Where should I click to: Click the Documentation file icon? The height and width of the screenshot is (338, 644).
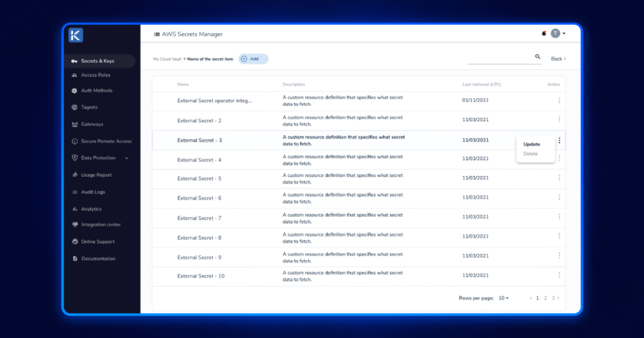75,258
